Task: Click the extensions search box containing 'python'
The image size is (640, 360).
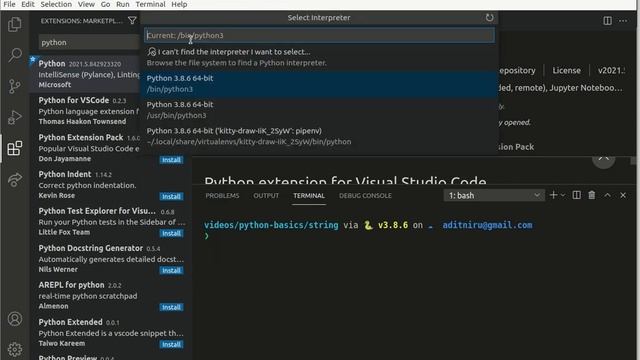Action: [90, 42]
